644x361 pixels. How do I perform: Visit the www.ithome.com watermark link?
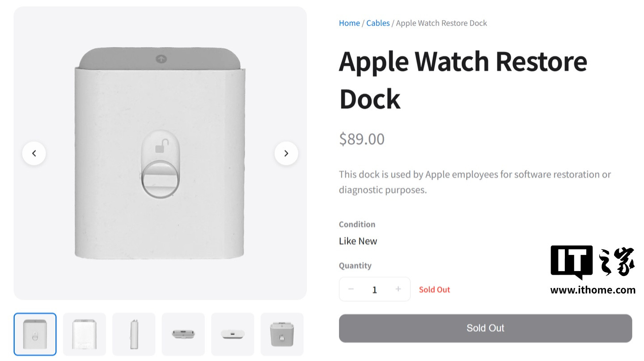click(x=593, y=290)
